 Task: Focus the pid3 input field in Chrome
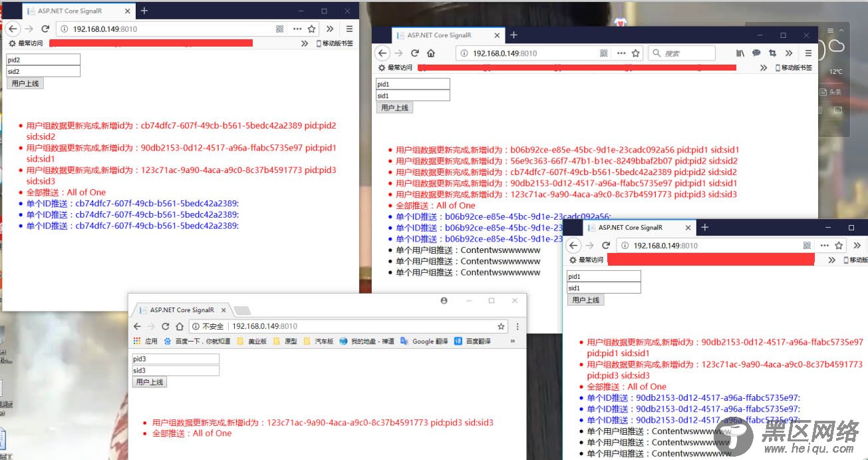(176, 359)
